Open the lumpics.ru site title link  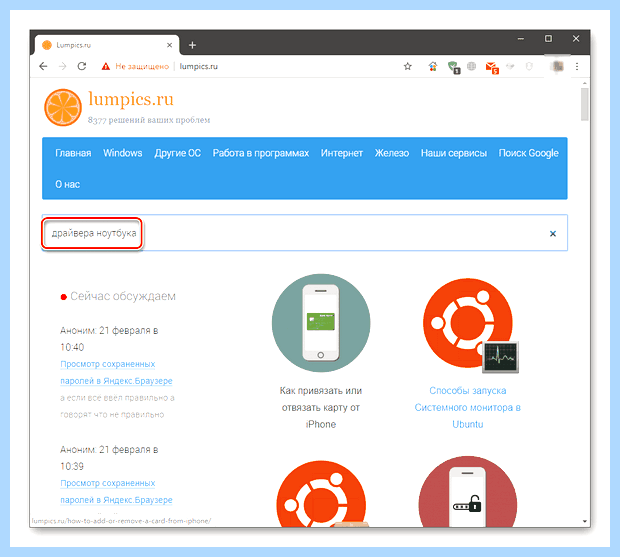(x=131, y=99)
